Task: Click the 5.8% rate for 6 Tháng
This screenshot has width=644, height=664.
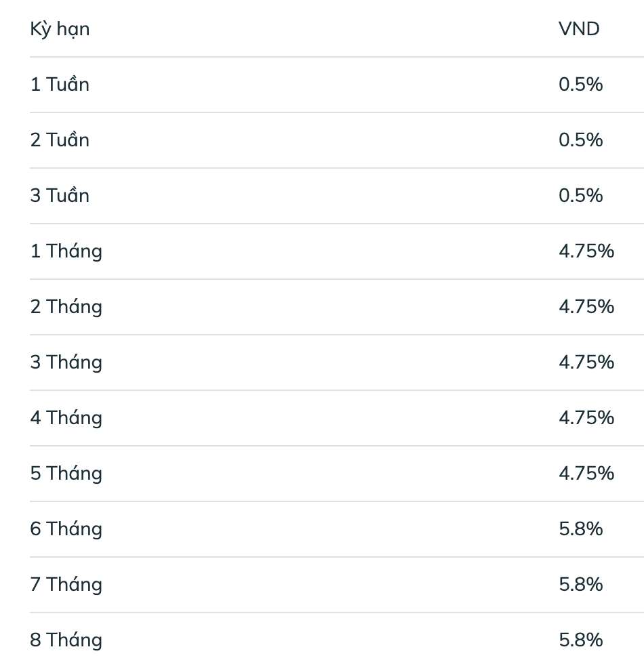Action: pos(580,529)
